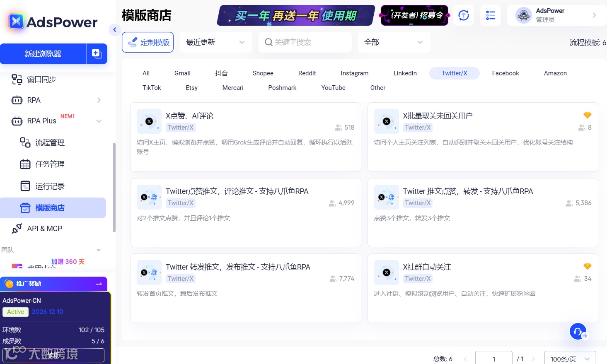
Task: Click the 定制模版 button
Action: point(148,42)
